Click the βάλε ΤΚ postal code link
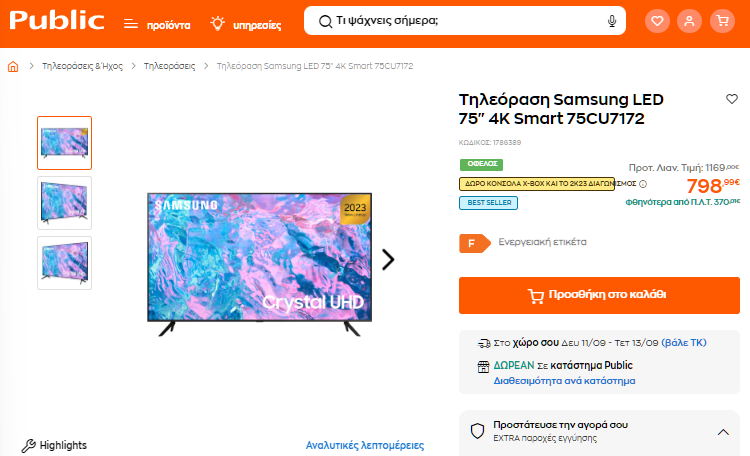 (684, 343)
